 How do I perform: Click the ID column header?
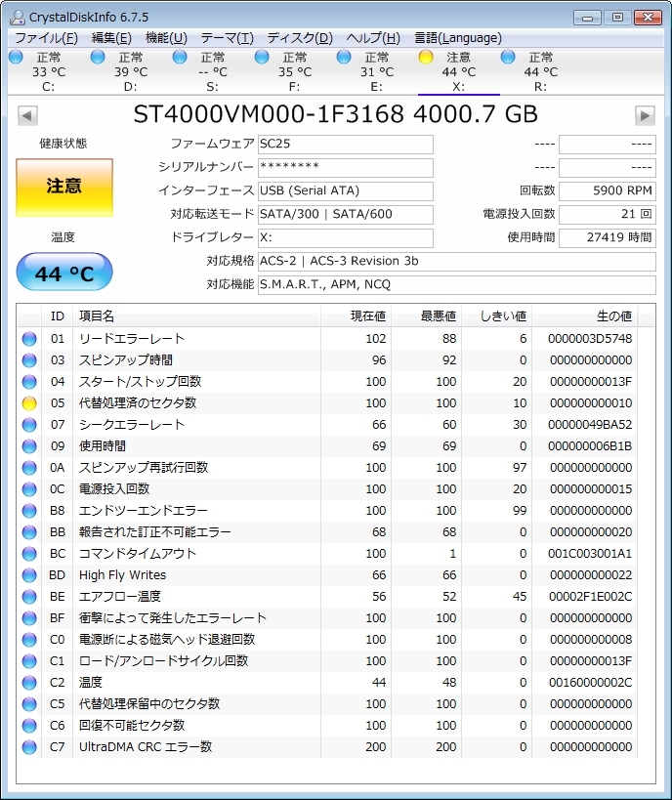click(x=58, y=316)
